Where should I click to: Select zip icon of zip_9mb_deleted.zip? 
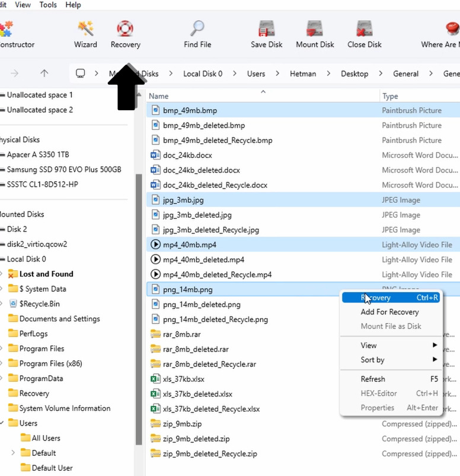pyautogui.click(x=155, y=438)
